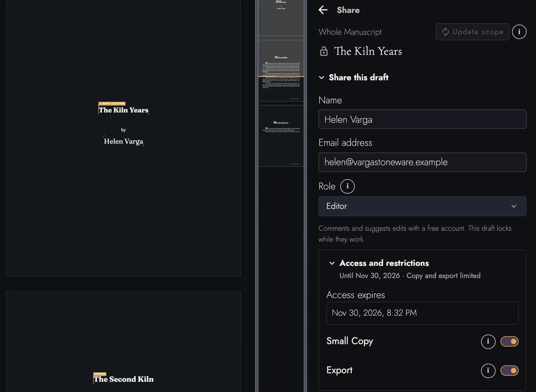The image size is (536, 392).
Task: Click the Update scope refresh icon
Action: pyautogui.click(x=446, y=32)
